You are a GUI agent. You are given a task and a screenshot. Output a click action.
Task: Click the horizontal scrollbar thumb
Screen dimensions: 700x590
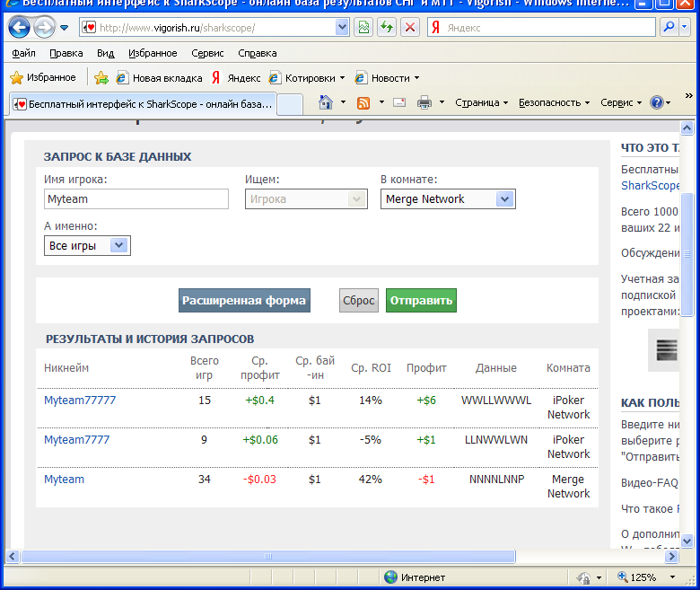pos(268,556)
